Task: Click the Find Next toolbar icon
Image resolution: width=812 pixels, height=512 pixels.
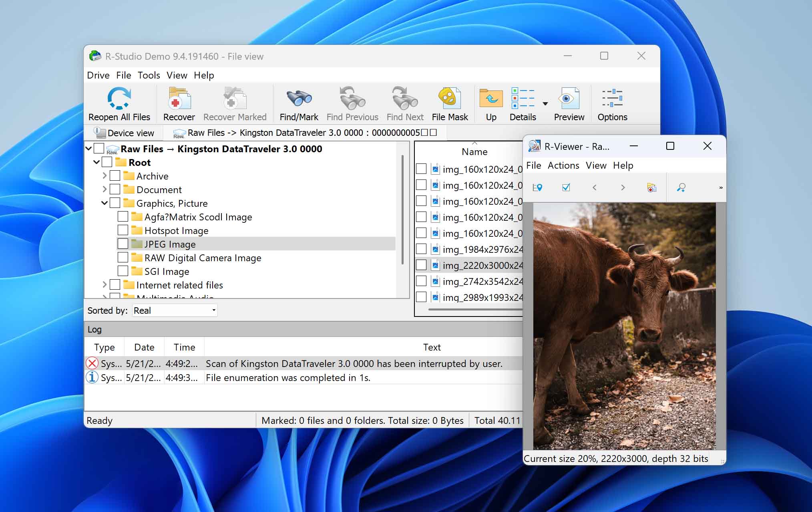Action: [x=405, y=98]
